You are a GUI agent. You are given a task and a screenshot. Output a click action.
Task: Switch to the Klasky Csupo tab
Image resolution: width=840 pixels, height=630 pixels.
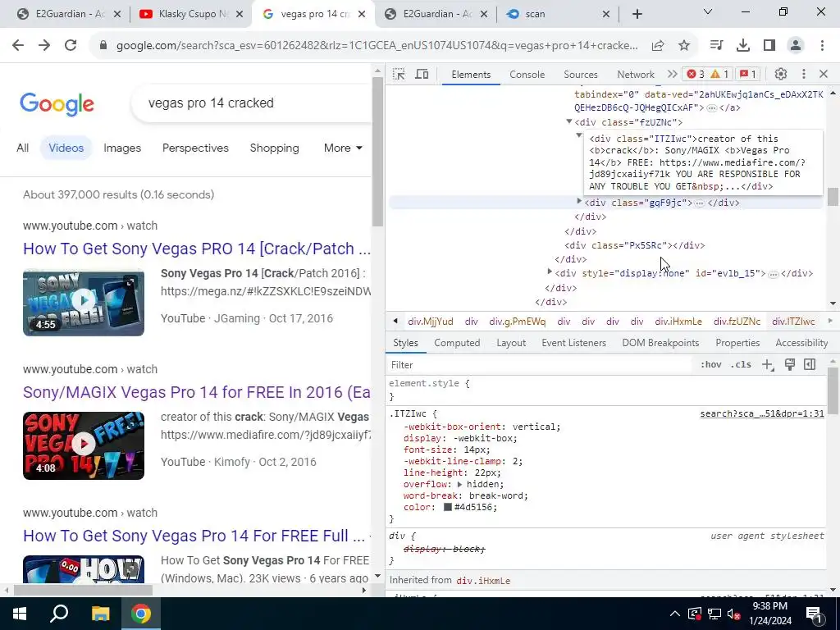pyautogui.click(x=191, y=14)
